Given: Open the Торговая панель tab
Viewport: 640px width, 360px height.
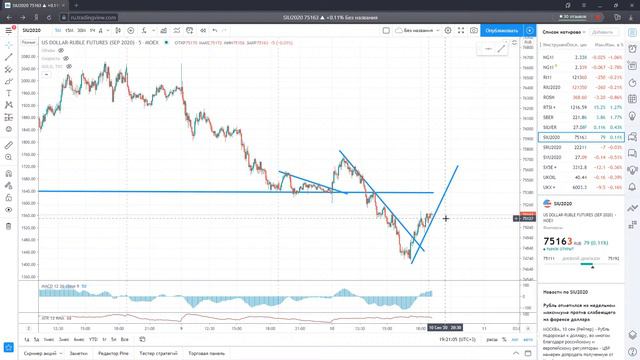Looking at the screenshot, I should click(207, 353).
